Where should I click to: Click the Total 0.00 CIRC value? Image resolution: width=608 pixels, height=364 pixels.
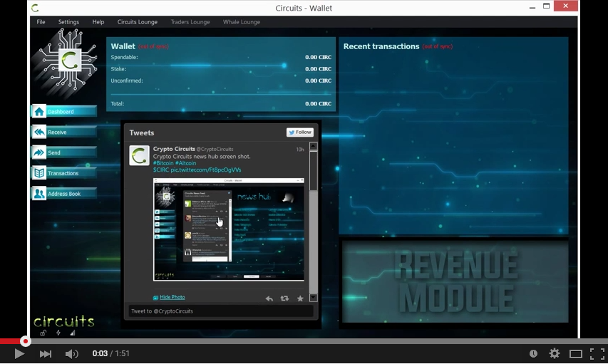pyautogui.click(x=318, y=104)
